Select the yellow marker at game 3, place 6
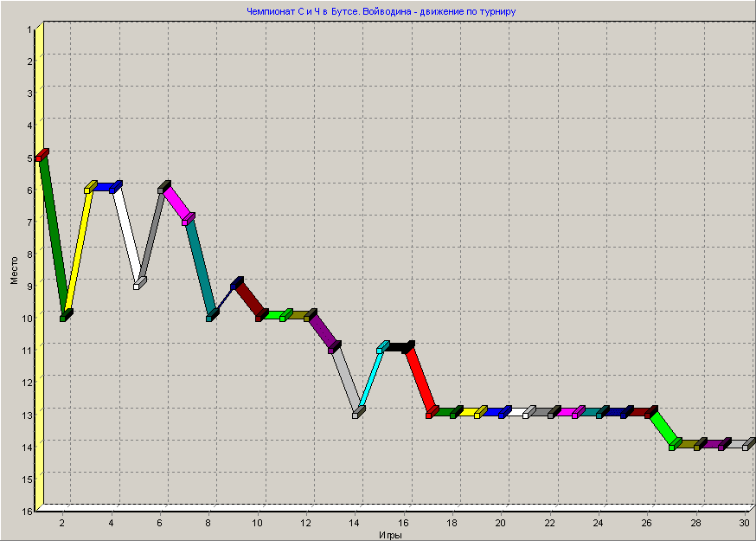This screenshot has height=541, width=756. [x=91, y=187]
